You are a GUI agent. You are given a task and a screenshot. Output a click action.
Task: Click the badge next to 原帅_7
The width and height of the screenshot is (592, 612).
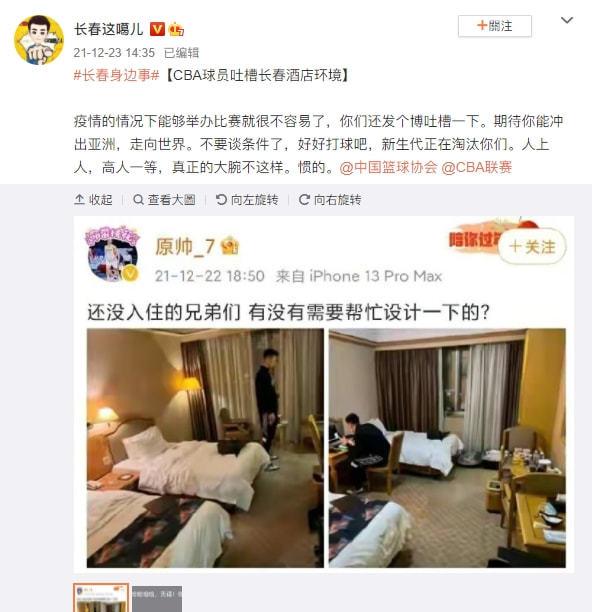(x=230, y=246)
